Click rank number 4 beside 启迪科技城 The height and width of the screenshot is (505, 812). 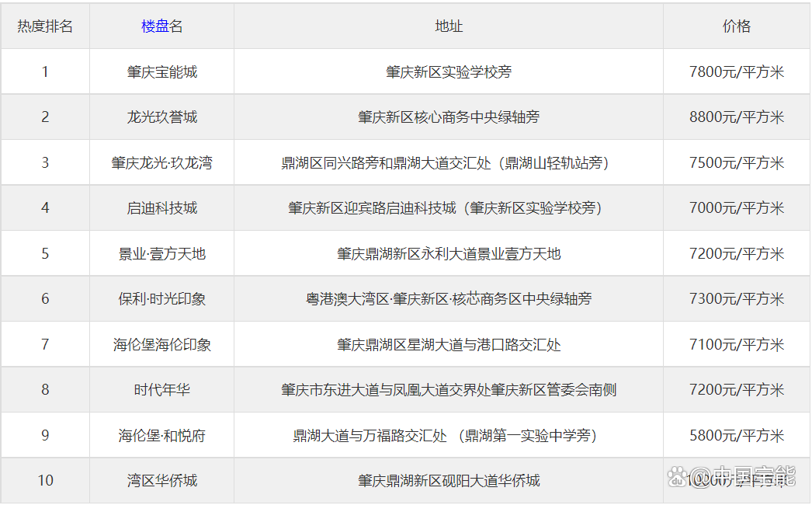(x=45, y=208)
